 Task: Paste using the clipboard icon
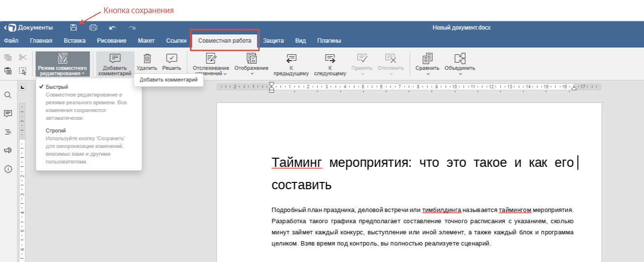tap(8, 71)
